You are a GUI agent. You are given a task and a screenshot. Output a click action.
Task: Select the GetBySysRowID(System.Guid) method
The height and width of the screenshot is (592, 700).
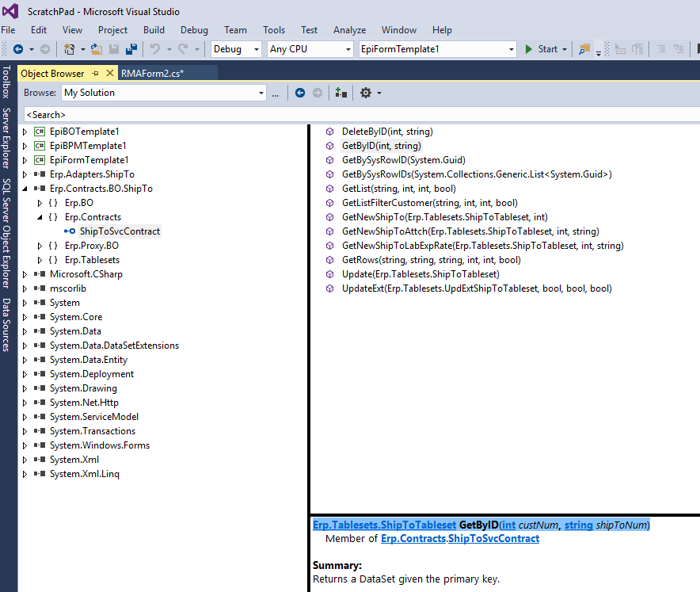click(404, 160)
